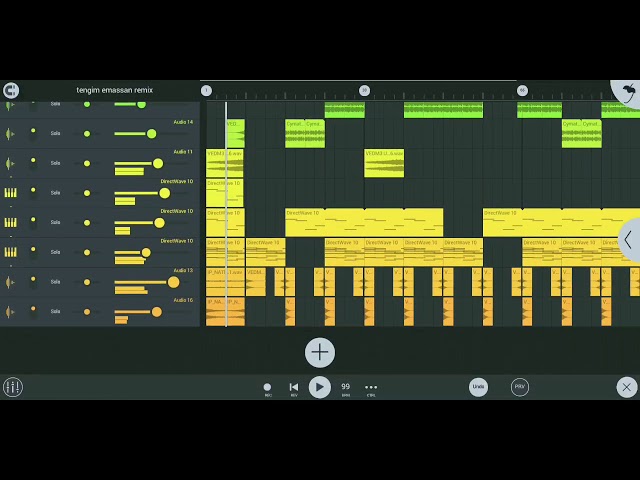Open the CTRL three-dots menu

(x=371, y=389)
